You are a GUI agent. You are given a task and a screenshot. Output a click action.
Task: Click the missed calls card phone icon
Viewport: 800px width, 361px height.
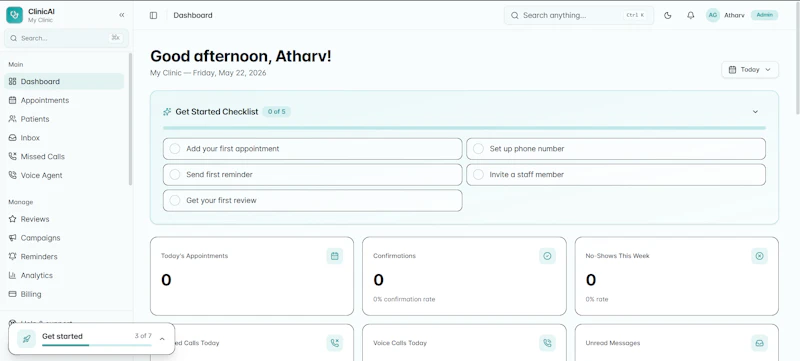coord(335,343)
